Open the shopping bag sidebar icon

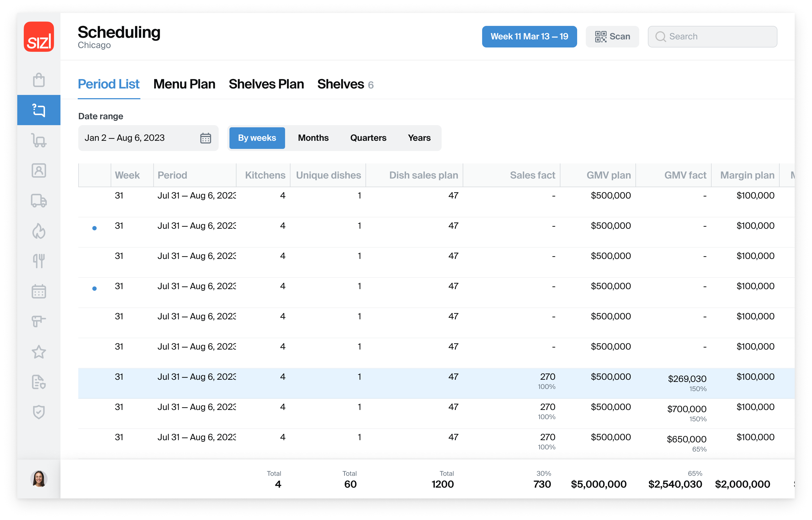click(x=39, y=80)
